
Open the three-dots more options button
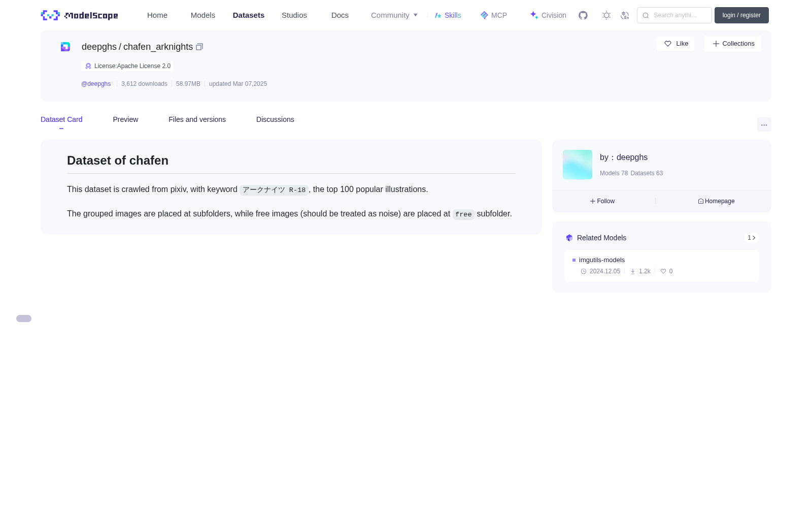pos(764,124)
